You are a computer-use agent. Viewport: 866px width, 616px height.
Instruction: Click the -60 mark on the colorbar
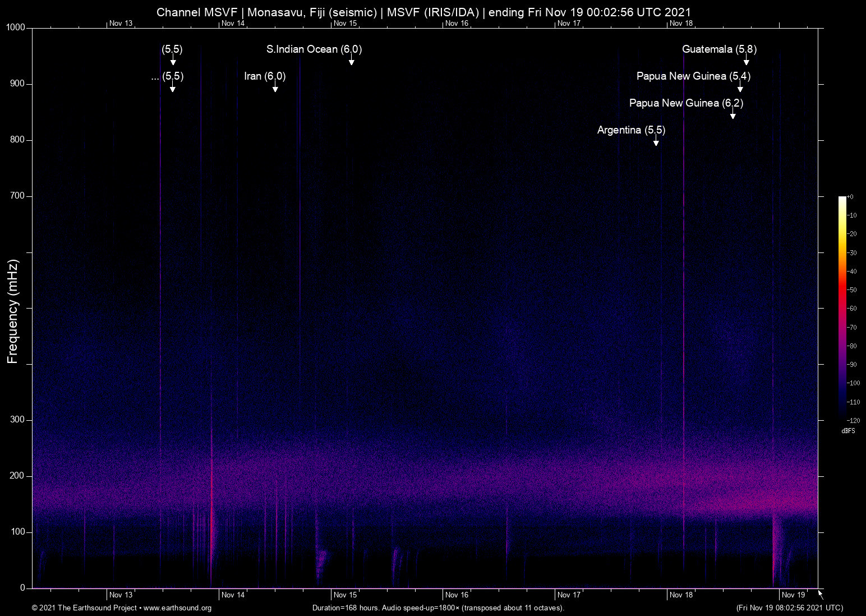[852, 309]
